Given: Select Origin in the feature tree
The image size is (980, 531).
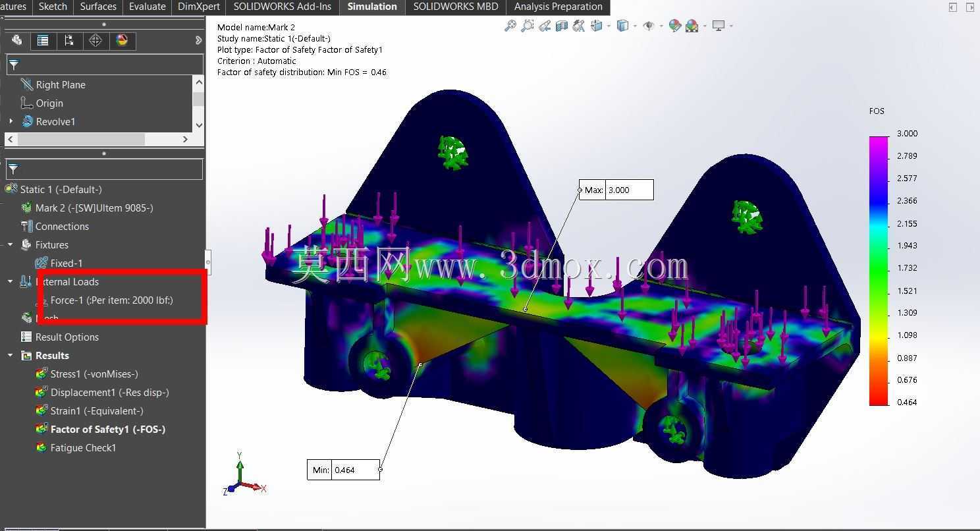Looking at the screenshot, I should [49, 103].
